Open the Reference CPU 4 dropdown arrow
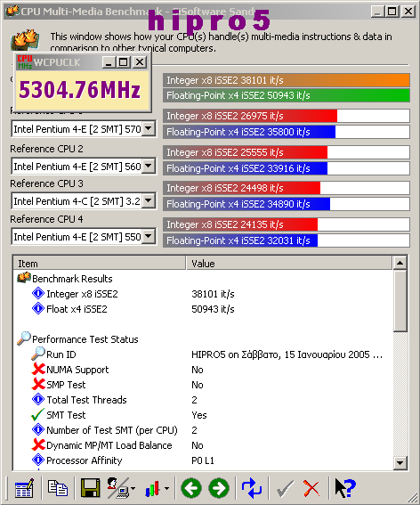This screenshot has width=420, height=505. click(x=149, y=237)
